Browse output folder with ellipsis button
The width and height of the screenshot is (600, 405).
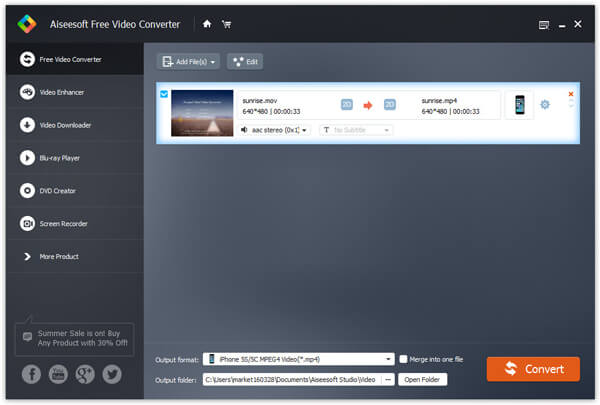388,379
